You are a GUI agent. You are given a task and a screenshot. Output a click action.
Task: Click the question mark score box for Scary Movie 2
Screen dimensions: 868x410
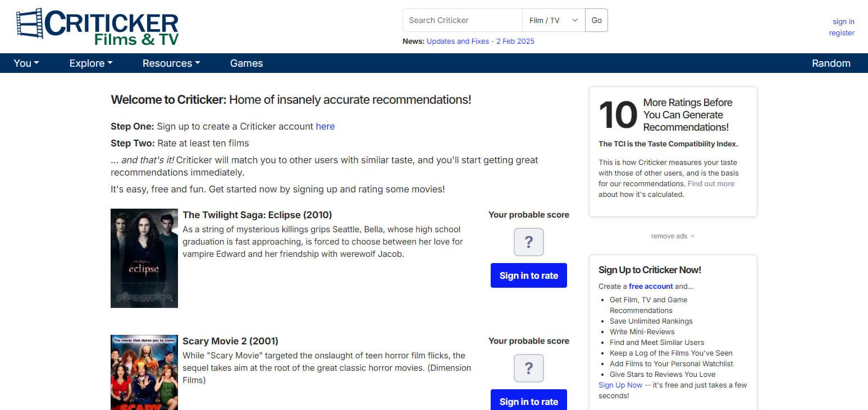click(528, 368)
